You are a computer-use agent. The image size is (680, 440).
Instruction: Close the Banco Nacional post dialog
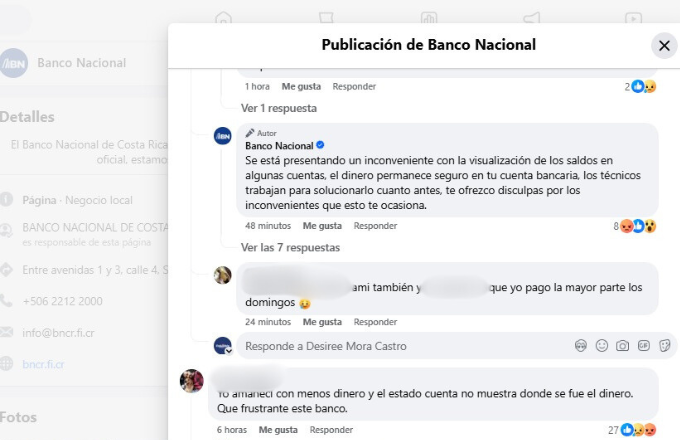[664, 45]
